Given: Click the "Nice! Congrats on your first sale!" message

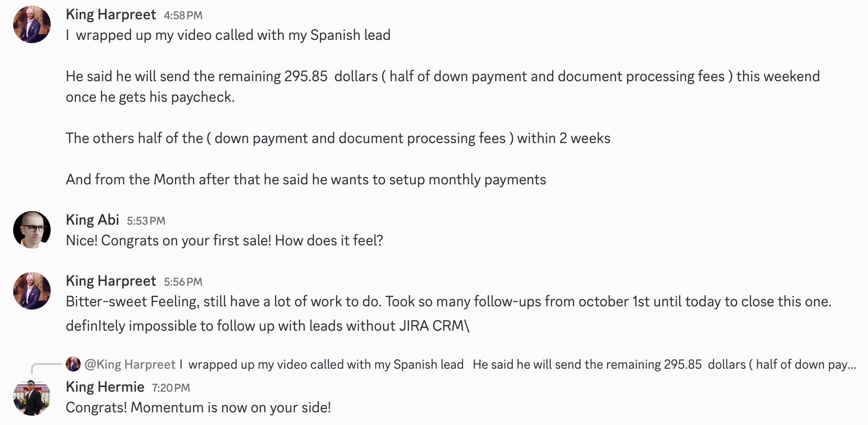Looking at the screenshot, I should pos(224,241).
